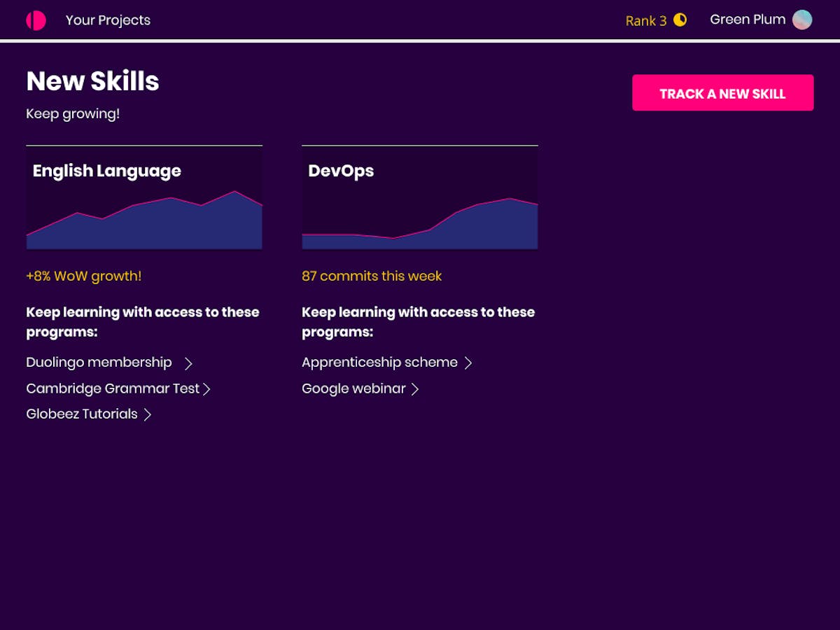The height and width of the screenshot is (630, 840).
Task: Select the English Language chart card
Action: click(x=144, y=197)
